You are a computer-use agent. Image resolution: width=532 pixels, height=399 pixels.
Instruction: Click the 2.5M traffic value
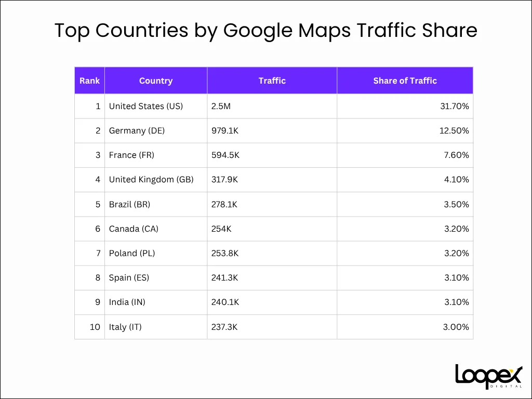[221, 106]
